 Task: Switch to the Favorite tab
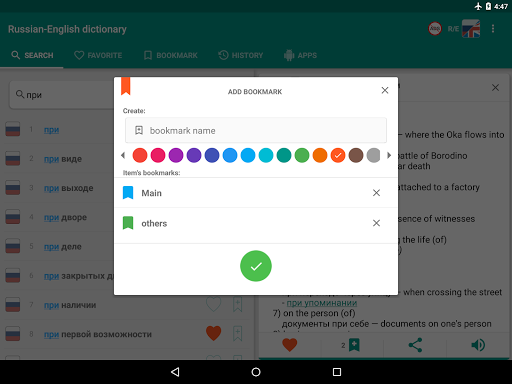[98, 55]
